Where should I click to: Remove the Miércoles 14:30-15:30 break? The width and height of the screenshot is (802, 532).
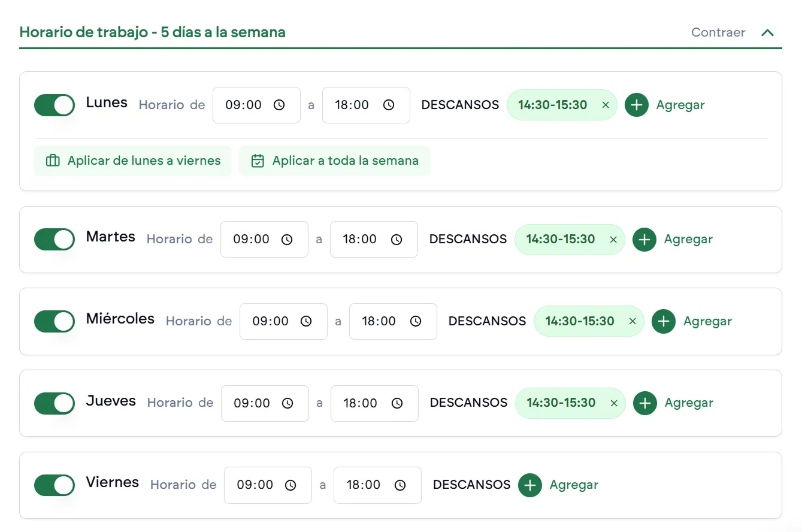(632, 321)
